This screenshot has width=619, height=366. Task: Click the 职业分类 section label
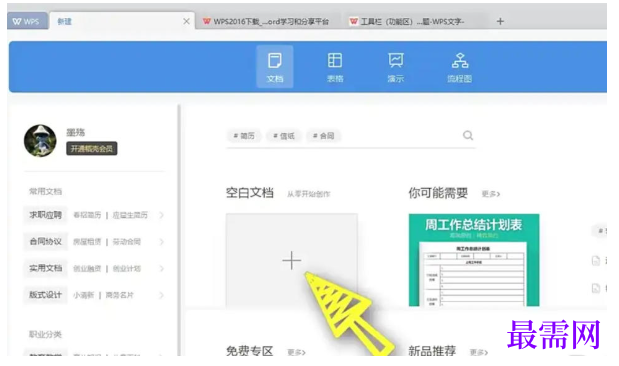(x=45, y=334)
